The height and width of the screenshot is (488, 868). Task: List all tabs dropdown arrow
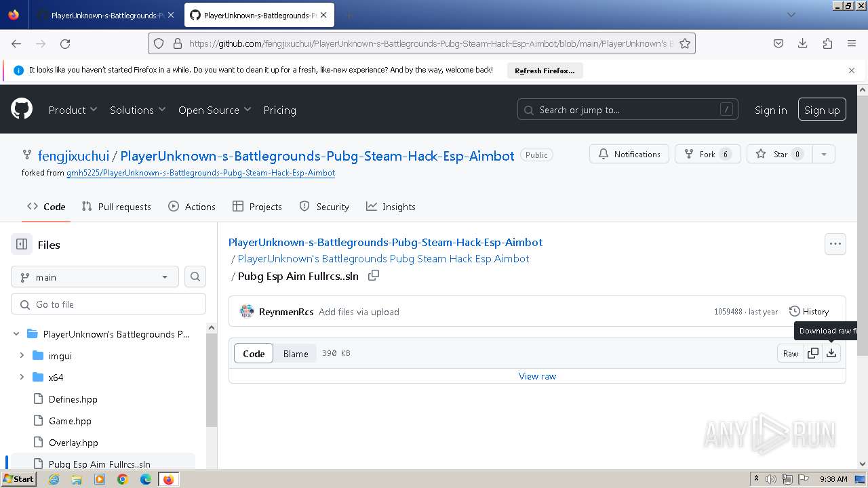click(791, 15)
